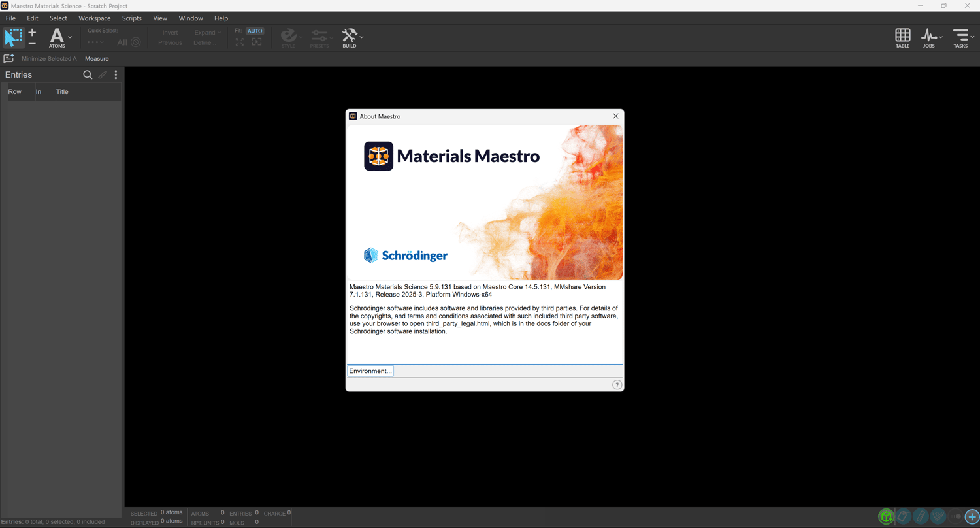Toggle the mesh surfaces icon

[938, 517]
